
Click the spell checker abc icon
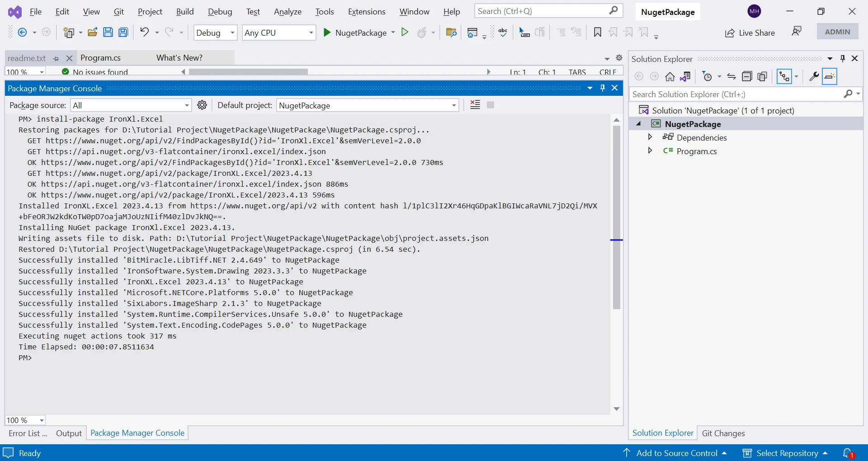click(503, 32)
